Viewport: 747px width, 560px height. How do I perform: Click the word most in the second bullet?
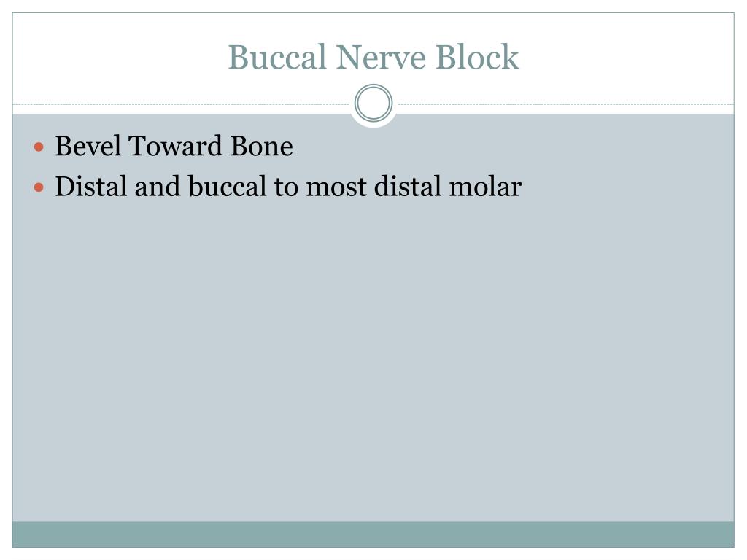tap(336, 187)
